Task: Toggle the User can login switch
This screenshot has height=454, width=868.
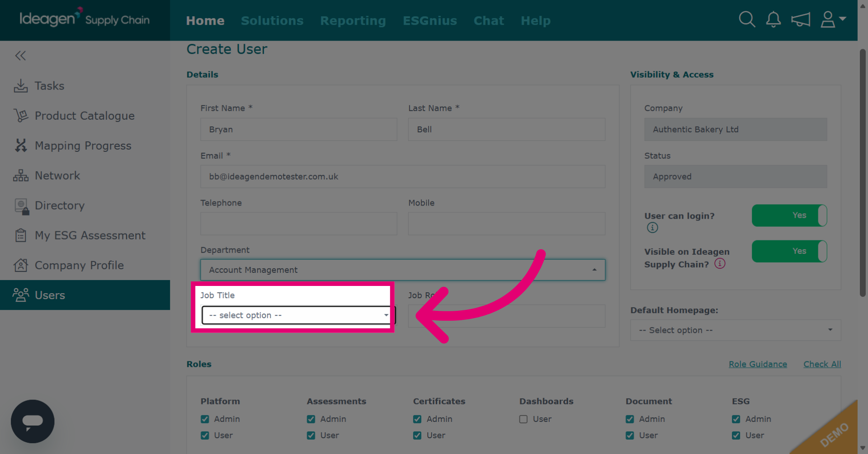Action: click(789, 215)
